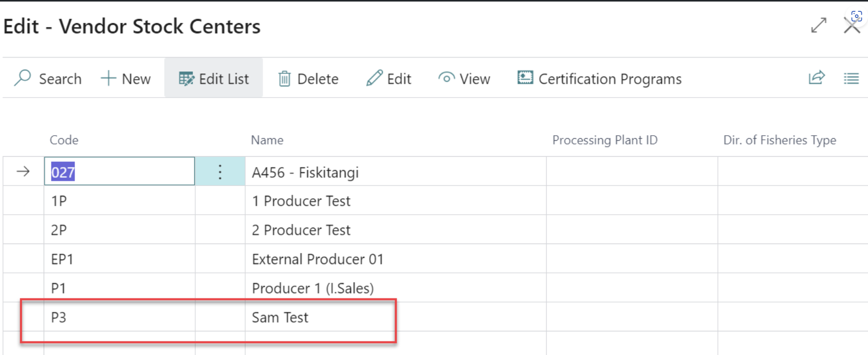868x355 pixels.
Task: Click the Dir. of Fisheries Type header
Action: pyautogui.click(x=779, y=140)
